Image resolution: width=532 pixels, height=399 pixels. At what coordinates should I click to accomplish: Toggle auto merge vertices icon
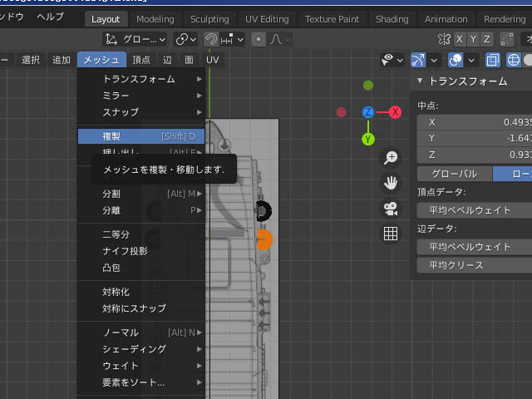click(x=507, y=39)
